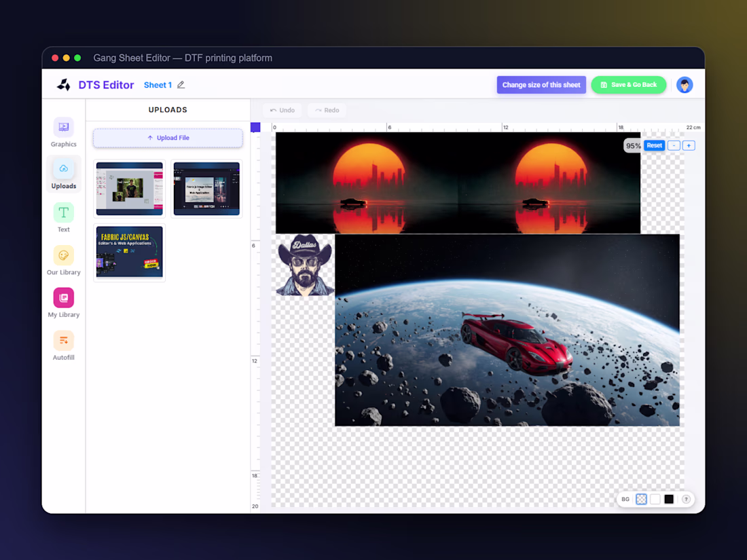The width and height of the screenshot is (747, 560).
Task: Select the dark image editor upload thumbnail
Action: pyautogui.click(x=206, y=189)
